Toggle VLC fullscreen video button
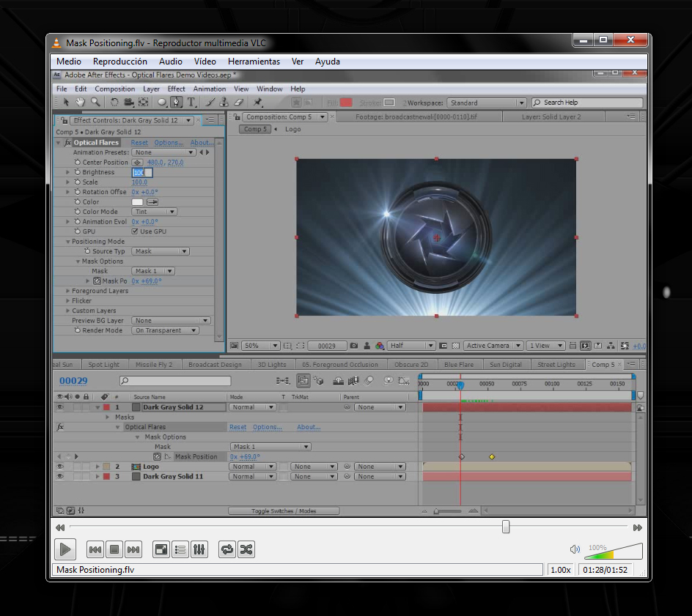This screenshot has height=616, width=692. point(161,549)
